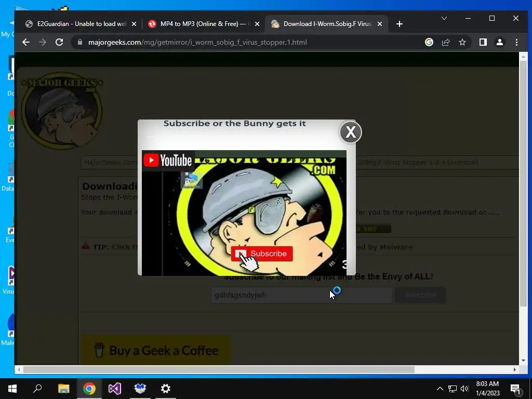The width and height of the screenshot is (532, 399).
Task: Open the Chrome profile menu
Action: [500, 42]
